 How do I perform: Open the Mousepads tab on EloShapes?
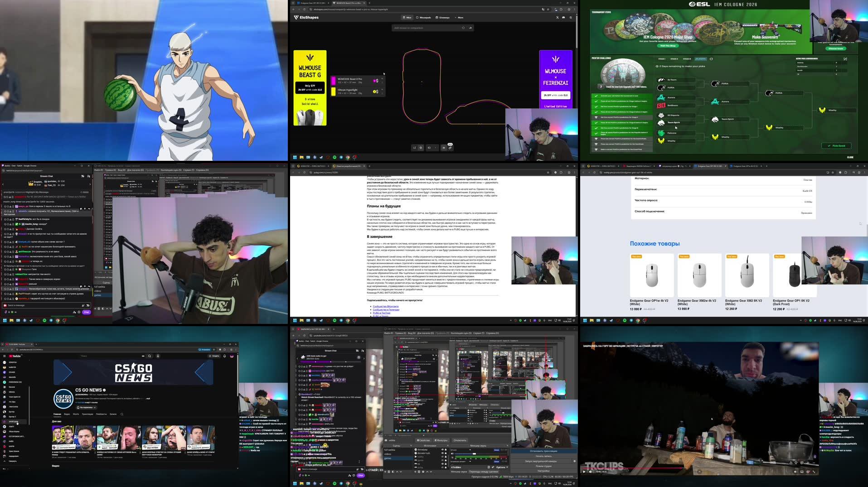pos(423,17)
